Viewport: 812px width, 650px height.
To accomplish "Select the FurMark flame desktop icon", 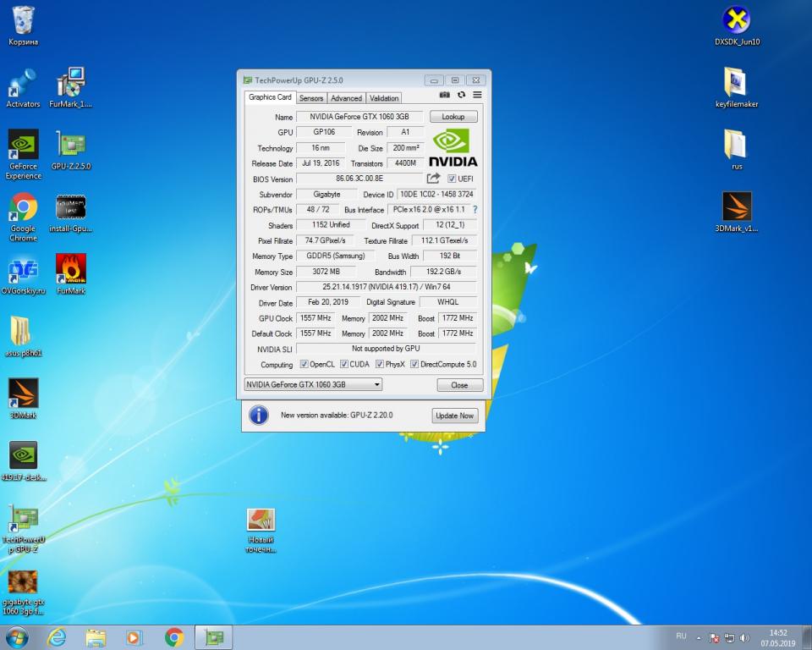I will coord(71,275).
